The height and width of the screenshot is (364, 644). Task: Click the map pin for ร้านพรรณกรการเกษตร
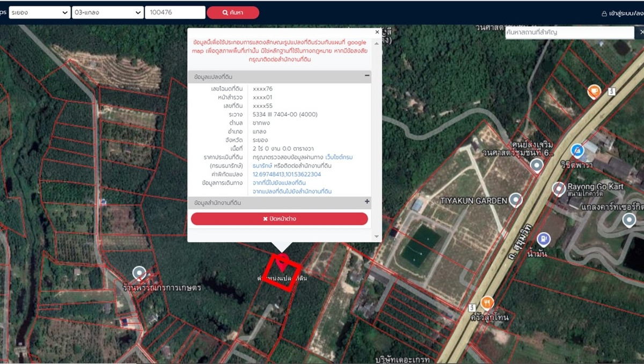click(x=140, y=273)
